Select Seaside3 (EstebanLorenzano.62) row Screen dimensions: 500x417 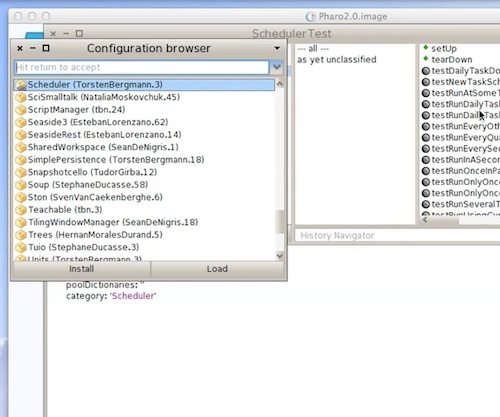pyautogui.click(x=144, y=122)
